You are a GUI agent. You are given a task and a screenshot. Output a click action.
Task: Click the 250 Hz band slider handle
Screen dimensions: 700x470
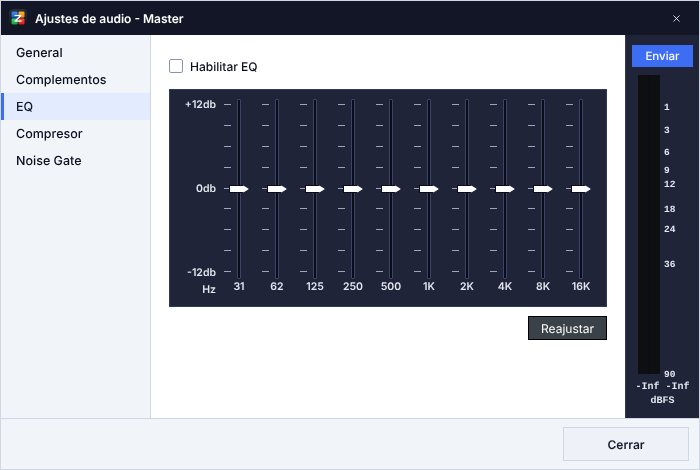tap(353, 189)
